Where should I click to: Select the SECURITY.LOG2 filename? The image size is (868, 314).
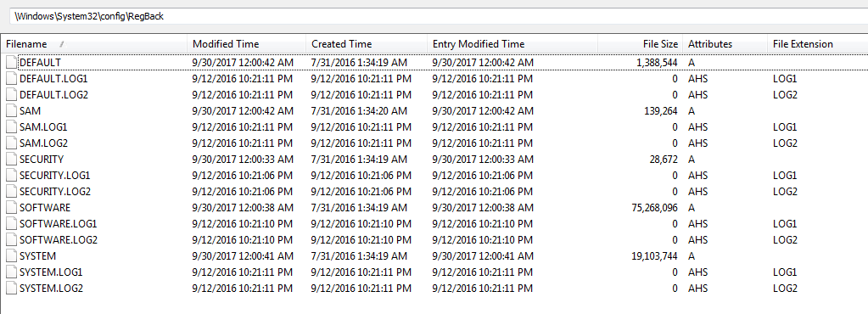coord(55,191)
